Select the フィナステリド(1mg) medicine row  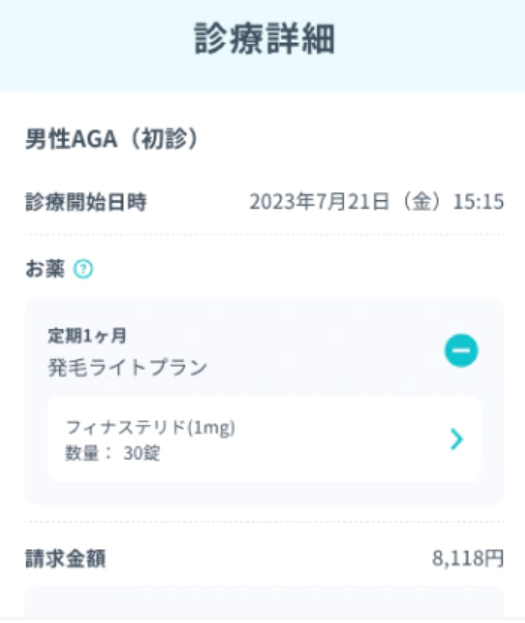coord(264,439)
